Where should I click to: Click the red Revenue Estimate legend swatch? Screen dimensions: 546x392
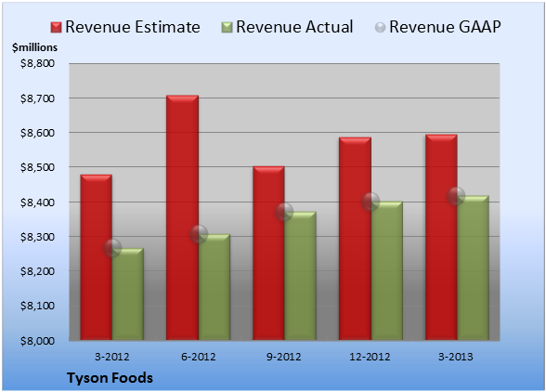pos(56,27)
